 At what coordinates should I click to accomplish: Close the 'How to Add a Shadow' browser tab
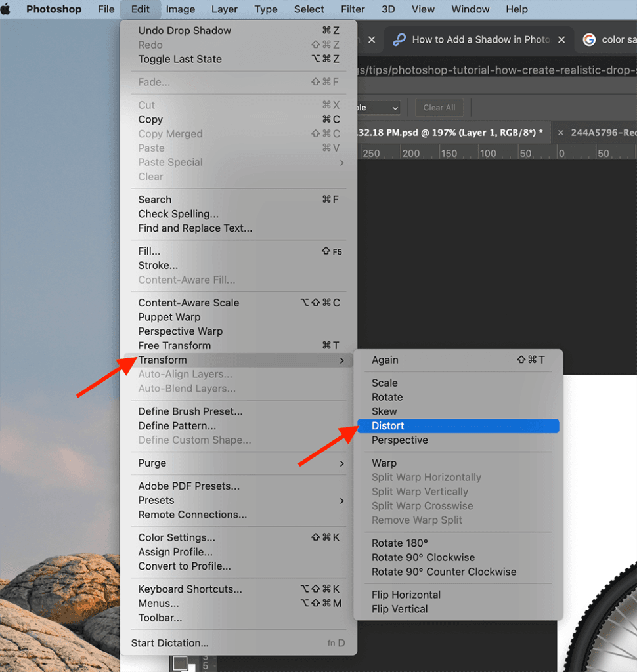(561, 40)
